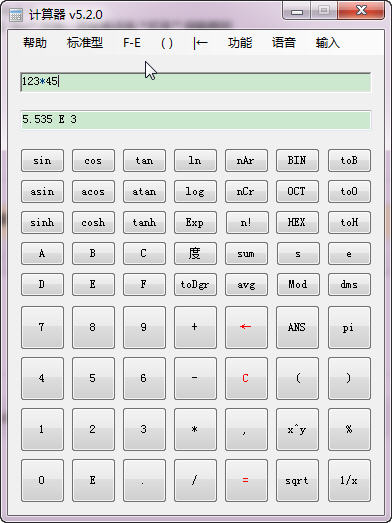Image resolution: width=392 pixels, height=523 pixels.
Task: Click the cosh button
Action: tap(93, 222)
